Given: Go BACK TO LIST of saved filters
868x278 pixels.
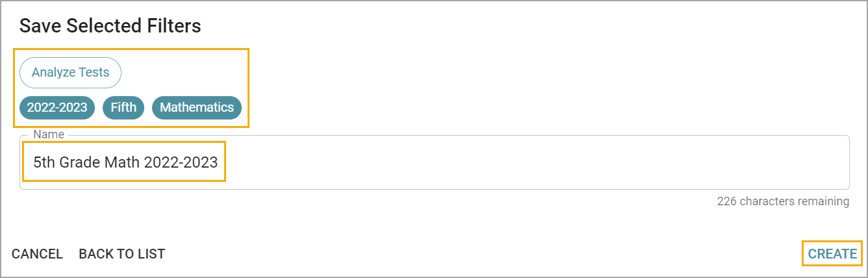Looking at the screenshot, I should (121, 254).
